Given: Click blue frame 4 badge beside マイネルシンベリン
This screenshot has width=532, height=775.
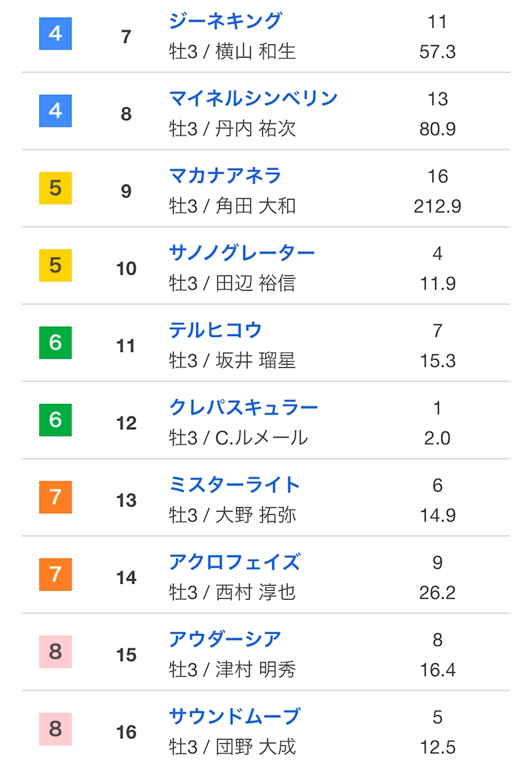Looking at the screenshot, I should [x=56, y=111].
